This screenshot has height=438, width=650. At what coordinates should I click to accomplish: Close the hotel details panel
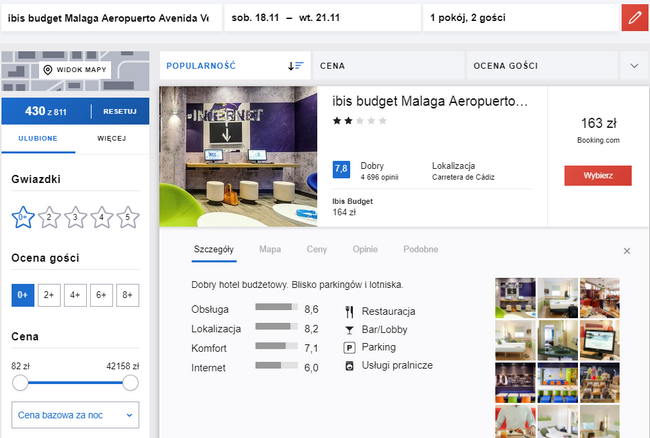tap(627, 251)
